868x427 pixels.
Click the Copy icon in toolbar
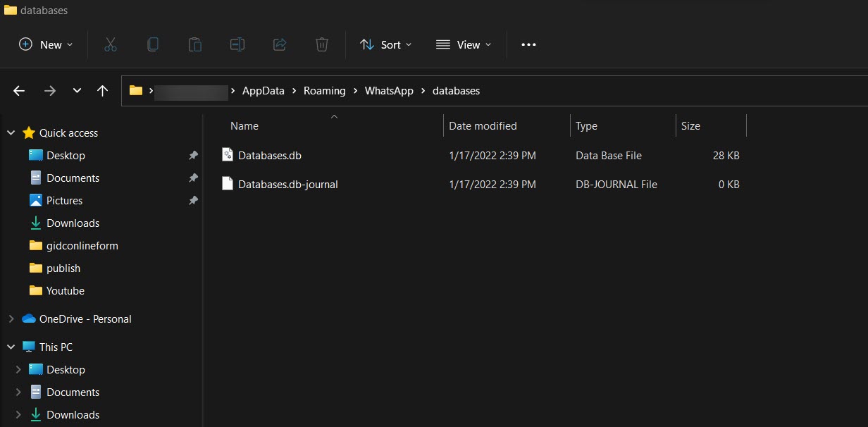click(152, 44)
